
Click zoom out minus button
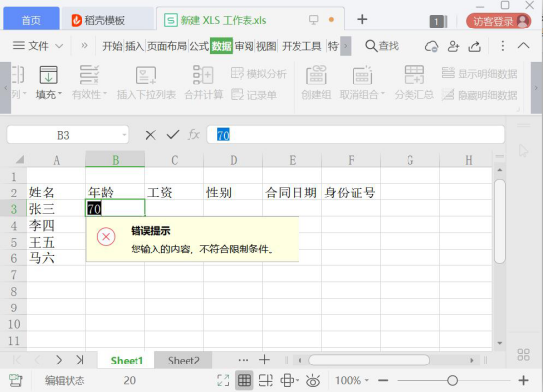383,381
